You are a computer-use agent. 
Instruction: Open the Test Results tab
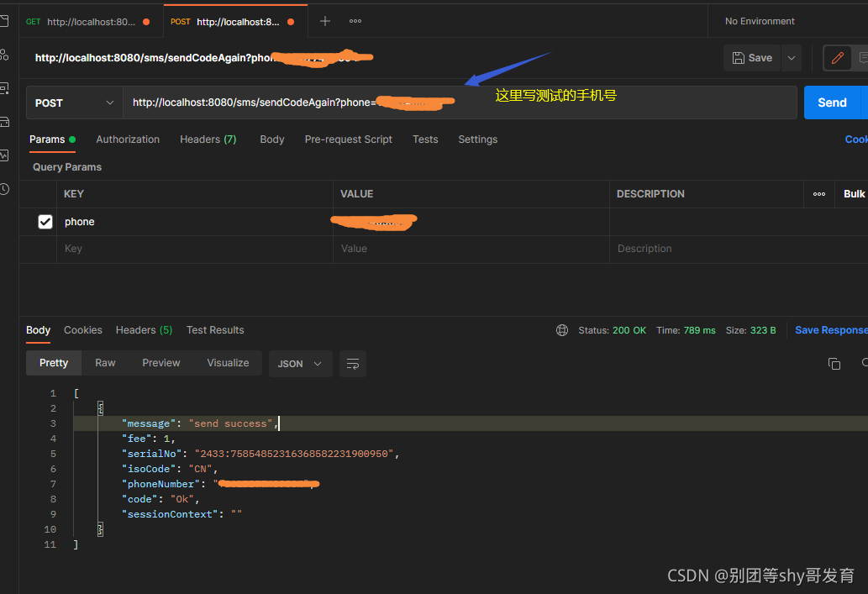pyautogui.click(x=215, y=330)
